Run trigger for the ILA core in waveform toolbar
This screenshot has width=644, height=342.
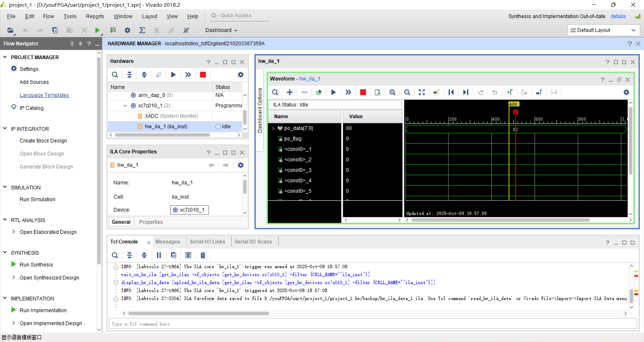[333, 92]
